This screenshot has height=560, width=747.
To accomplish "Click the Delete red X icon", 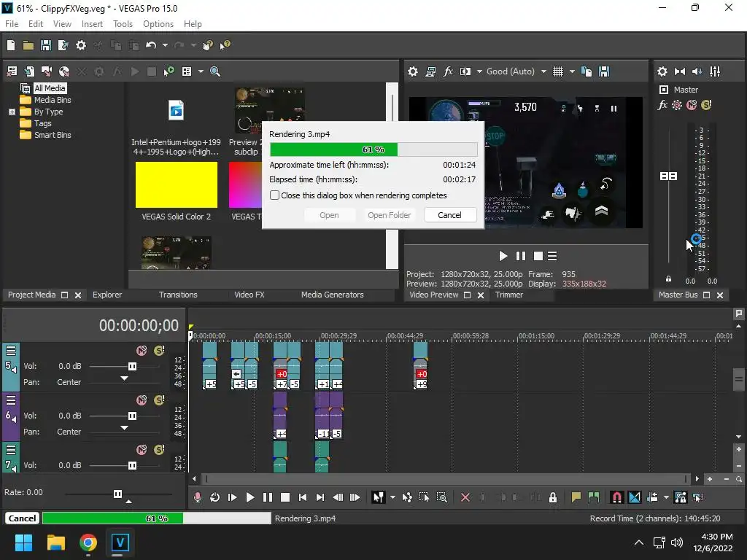I will click(x=465, y=497).
